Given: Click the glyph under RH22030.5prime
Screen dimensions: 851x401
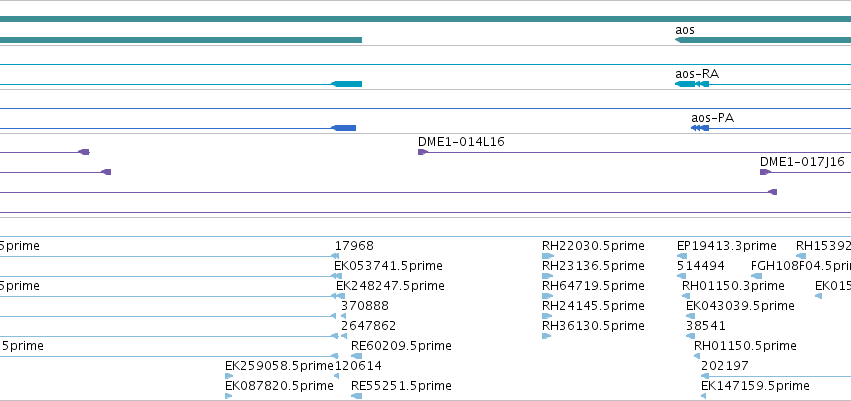Looking at the screenshot, I should [x=548, y=256].
